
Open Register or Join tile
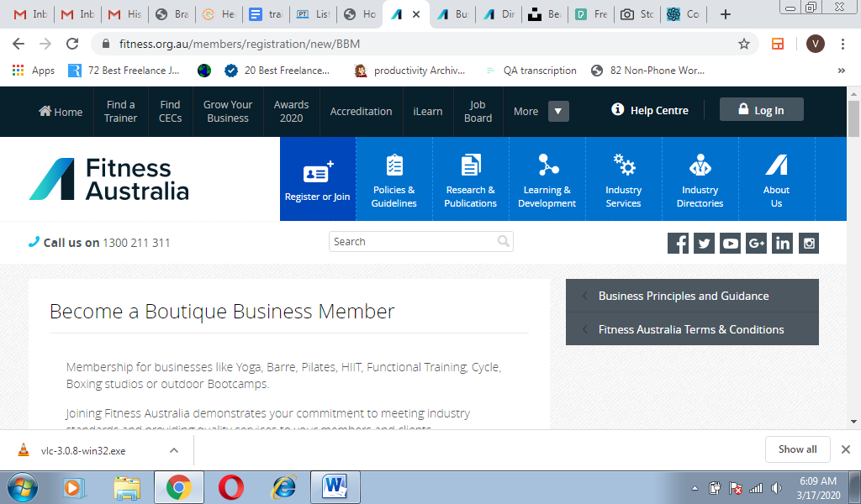point(317,179)
